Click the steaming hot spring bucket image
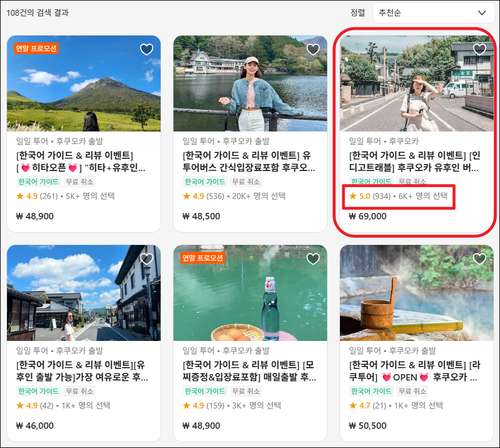 [x=417, y=294]
